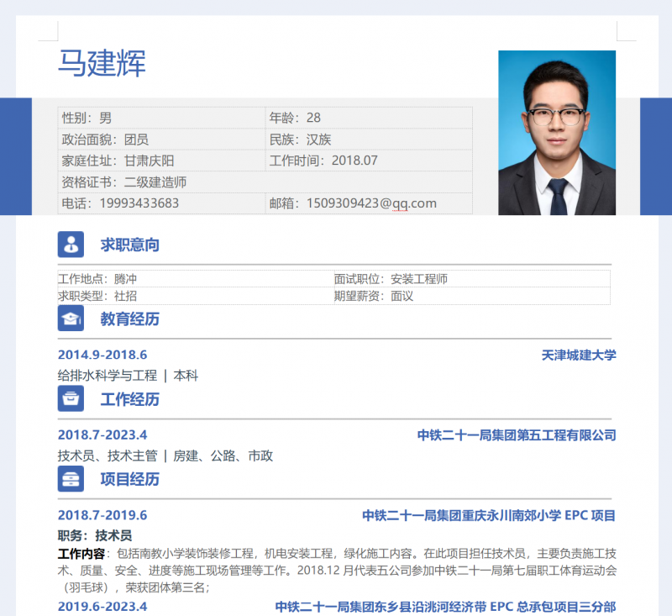The height and width of the screenshot is (616, 672).
Task: Click the email address 1509309423@qq.com
Action: [x=371, y=203]
